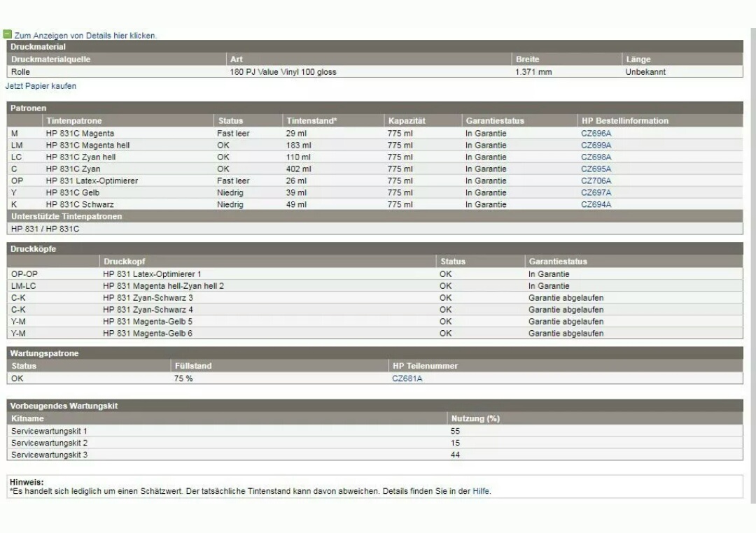
Task: Click 'Niedrig' status of Gelb cartridge
Action: (x=230, y=192)
